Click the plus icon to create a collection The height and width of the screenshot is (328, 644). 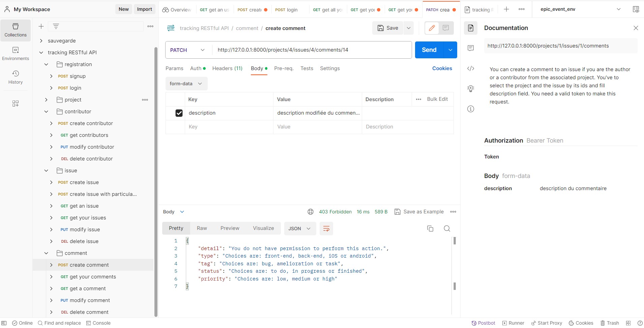coord(41,26)
